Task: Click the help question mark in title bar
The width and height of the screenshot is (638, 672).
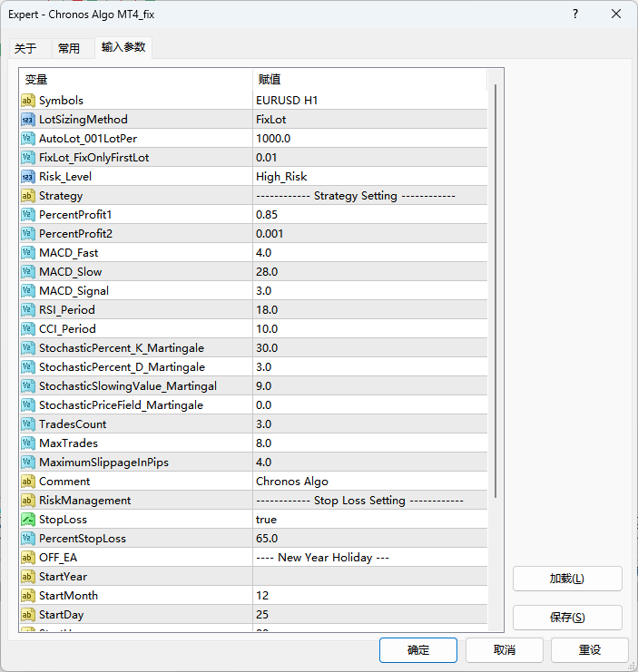Action: tap(575, 15)
